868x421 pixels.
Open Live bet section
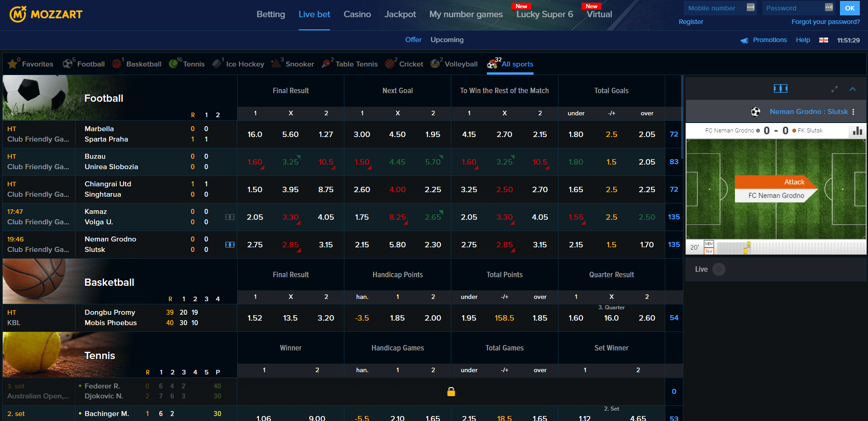(x=314, y=14)
